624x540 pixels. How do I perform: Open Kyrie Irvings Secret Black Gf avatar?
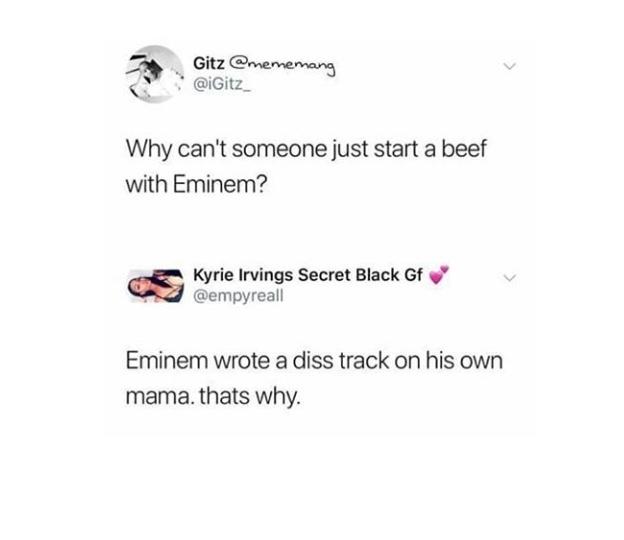coord(156,285)
